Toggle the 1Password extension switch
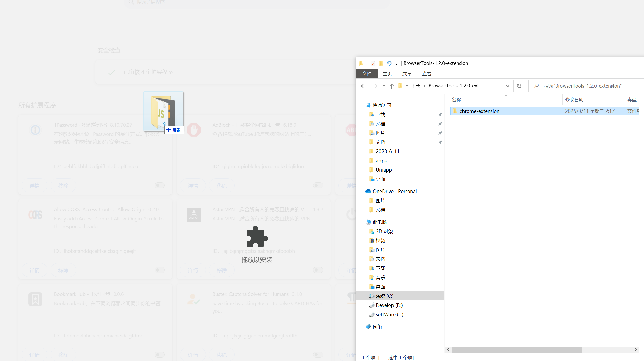The width and height of the screenshot is (644, 361). [x=159, y=185]
